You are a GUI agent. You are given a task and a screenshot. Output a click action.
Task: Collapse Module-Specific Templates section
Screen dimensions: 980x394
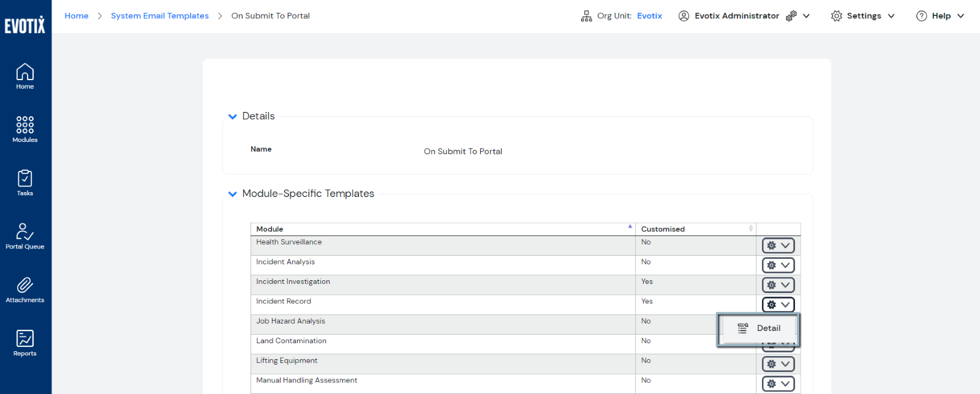coord(233,194)
